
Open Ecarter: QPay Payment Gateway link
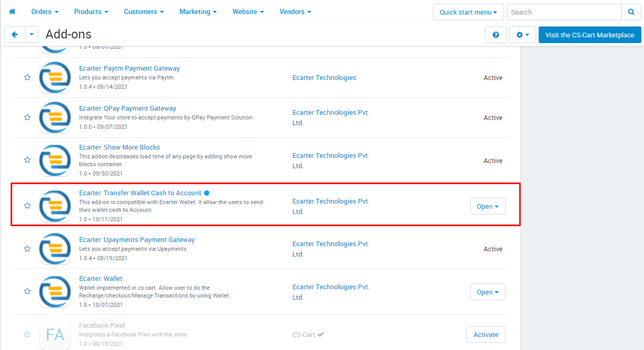coord(128,109)
